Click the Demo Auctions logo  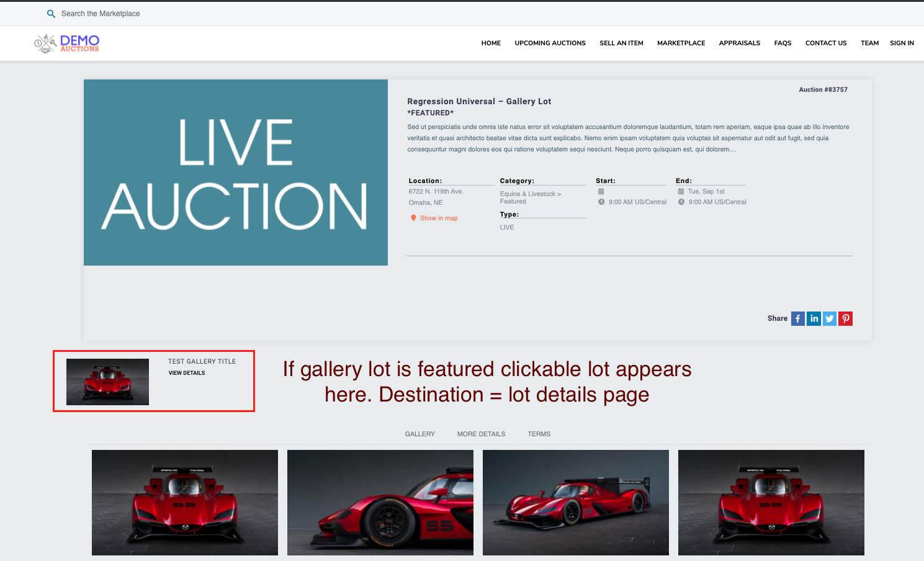tap(66, 43)
